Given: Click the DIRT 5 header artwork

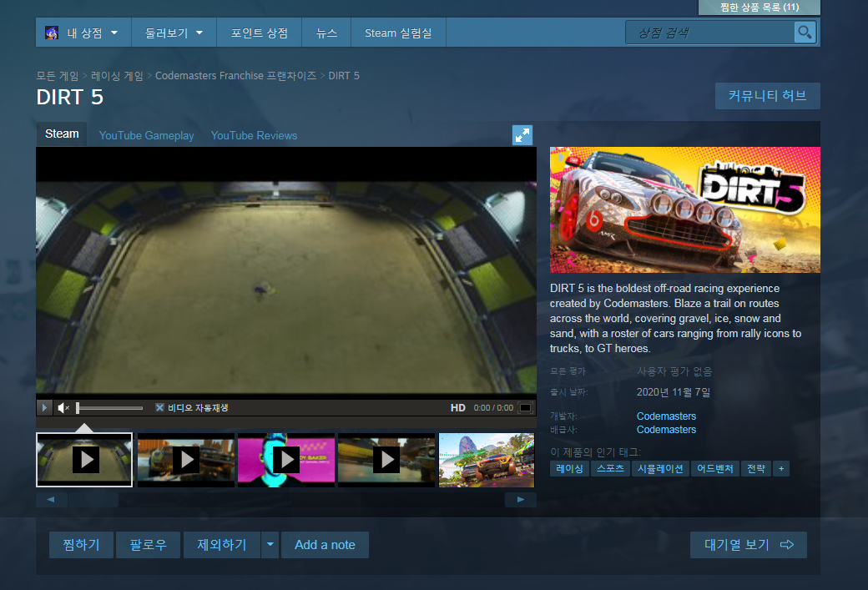Looking at the screenshot, I should (x=684, y=209).
